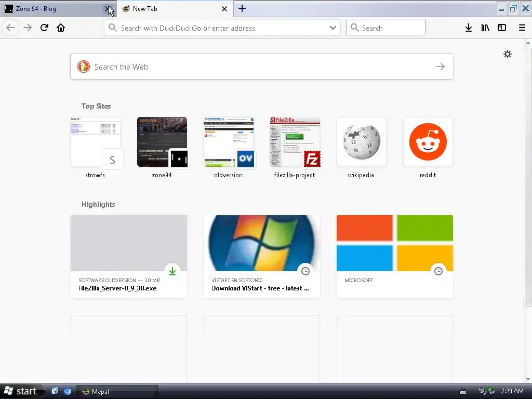Click the SOFTWARE.OLDVERSION — 3.0 MB label
Screen dimensions: 532x399
coord(119,280)
